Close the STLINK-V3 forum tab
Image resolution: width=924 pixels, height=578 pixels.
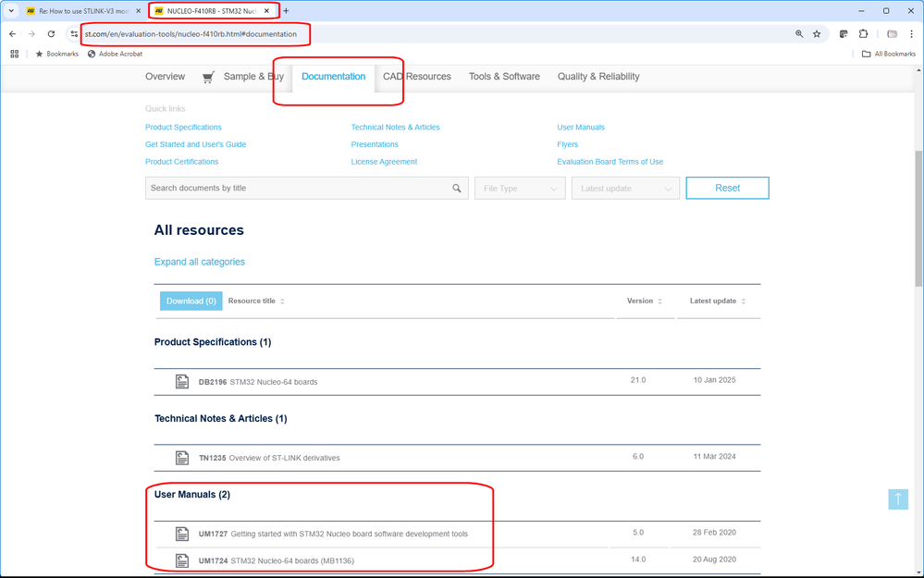point(139,10)
